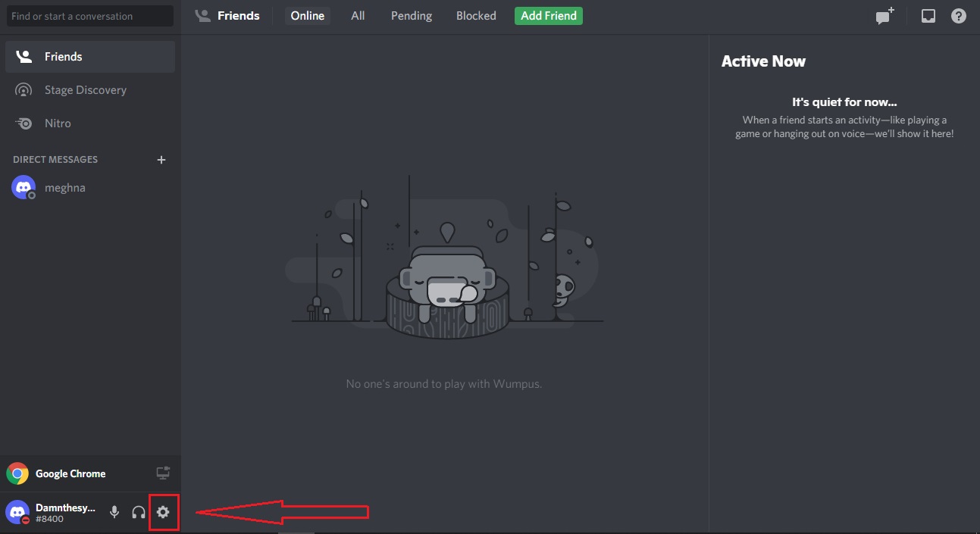The height and width of the screenshot is (534, 980).
Task: Click the DIRECT MESSAGES header
Action: [x=55, y=160]
